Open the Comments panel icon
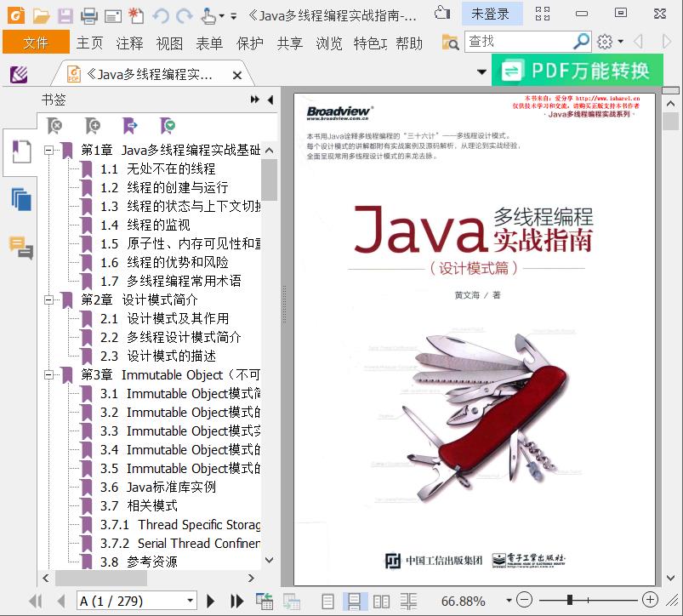 pyautogui.click(x=21, y=248)
